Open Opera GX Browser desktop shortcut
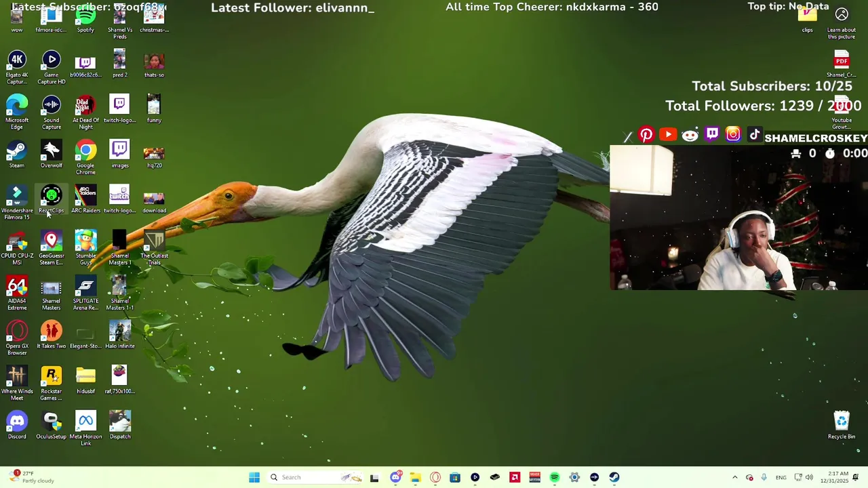Screen dimensions: 868x488 (x=17, y=339)
